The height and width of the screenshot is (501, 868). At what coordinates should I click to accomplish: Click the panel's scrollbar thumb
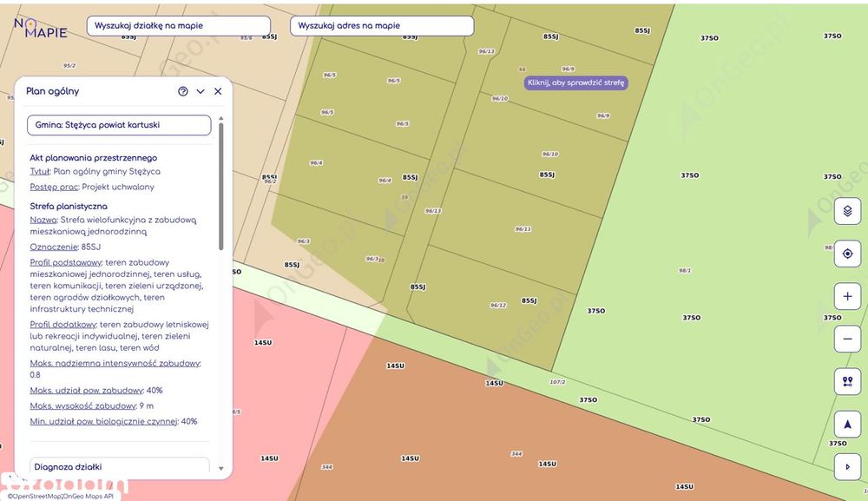220,186
